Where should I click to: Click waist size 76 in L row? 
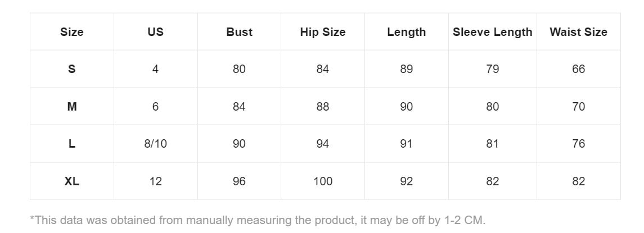tap(578, 144)
